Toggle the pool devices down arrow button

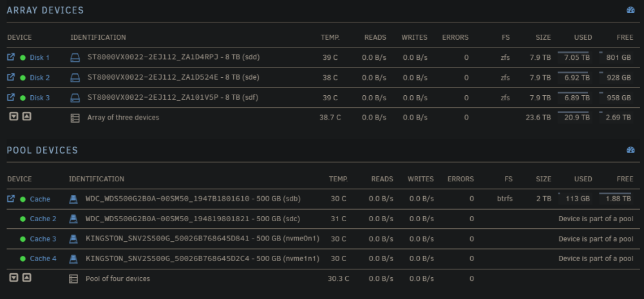[14, 278]
